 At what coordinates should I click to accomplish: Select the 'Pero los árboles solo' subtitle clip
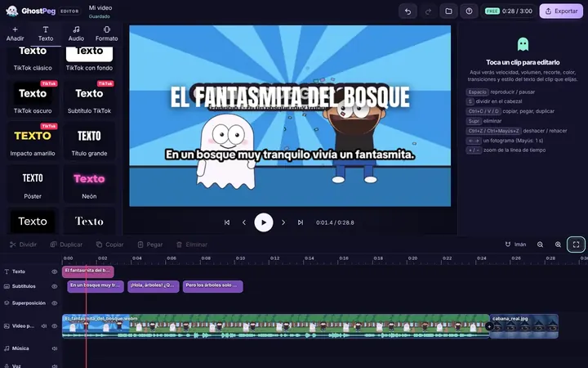pyautogui.click(x=212, y=286)
